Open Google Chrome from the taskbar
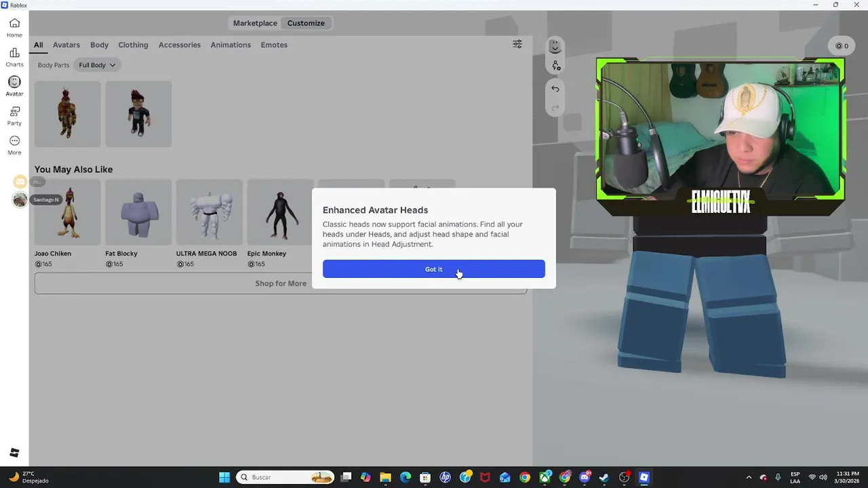Screen dimensions: 868x488 click(x=525, y=477)
